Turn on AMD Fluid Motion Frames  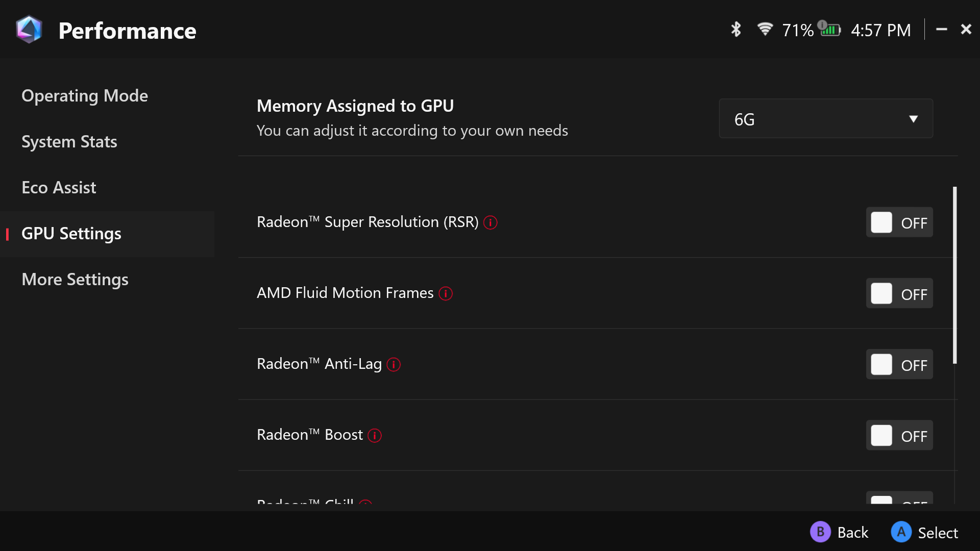pyautogui.click(x=899, y=293)
